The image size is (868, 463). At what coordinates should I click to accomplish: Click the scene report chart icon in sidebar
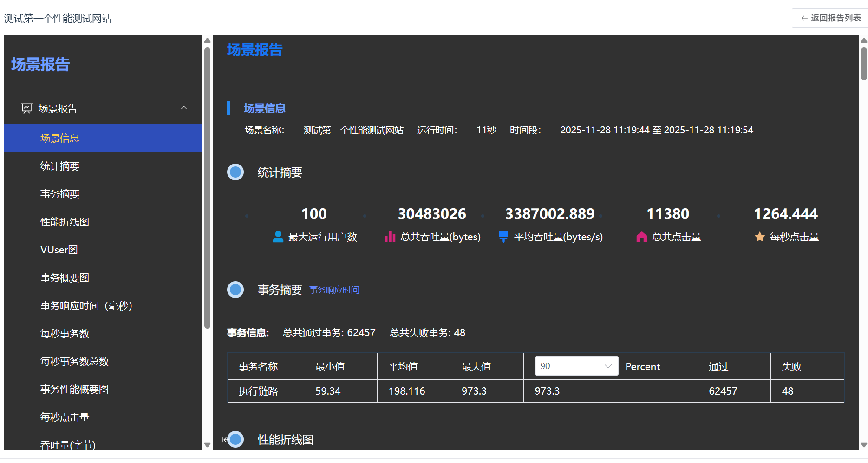coord(26,108)
